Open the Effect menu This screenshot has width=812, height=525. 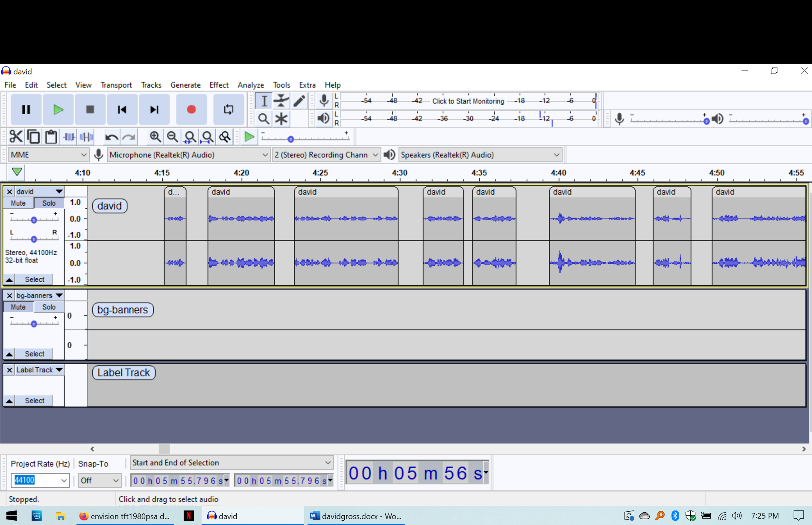click(219, 85)
